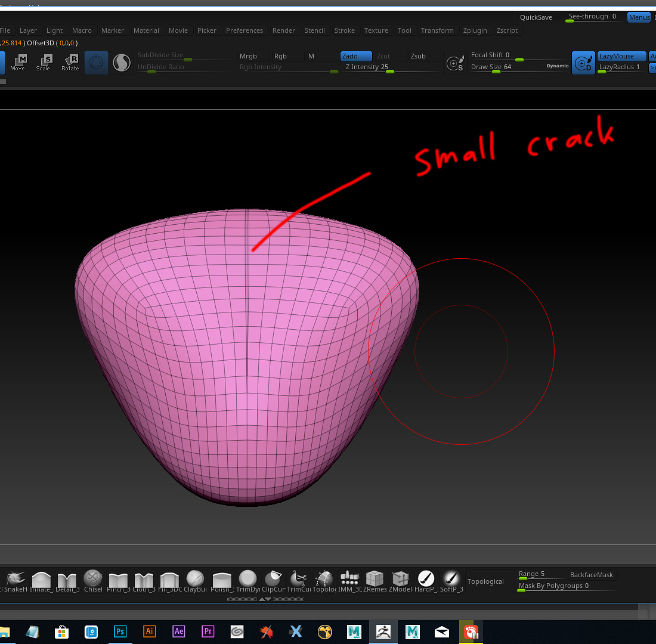Choose the ClayBuildup brush

click(196, 581)
